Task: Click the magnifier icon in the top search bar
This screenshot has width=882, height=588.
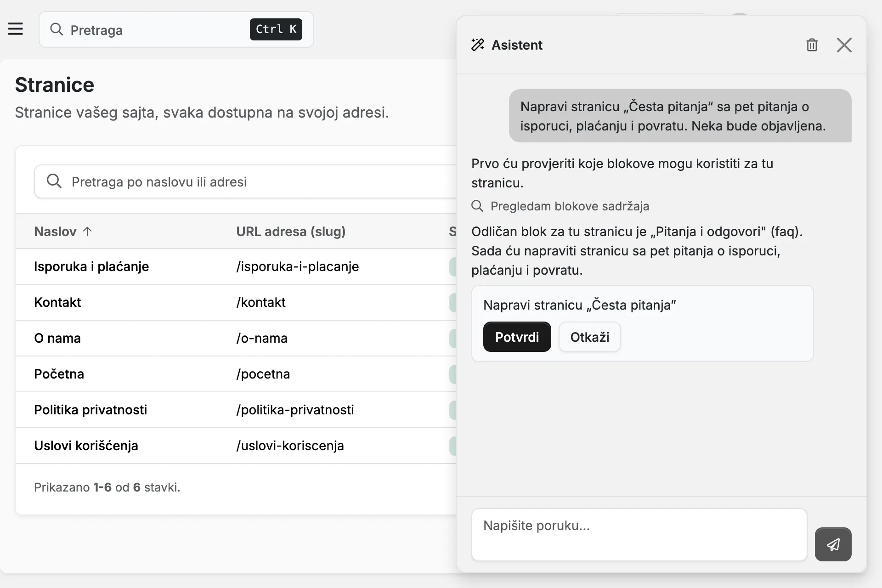Action: tap(57, 29)
